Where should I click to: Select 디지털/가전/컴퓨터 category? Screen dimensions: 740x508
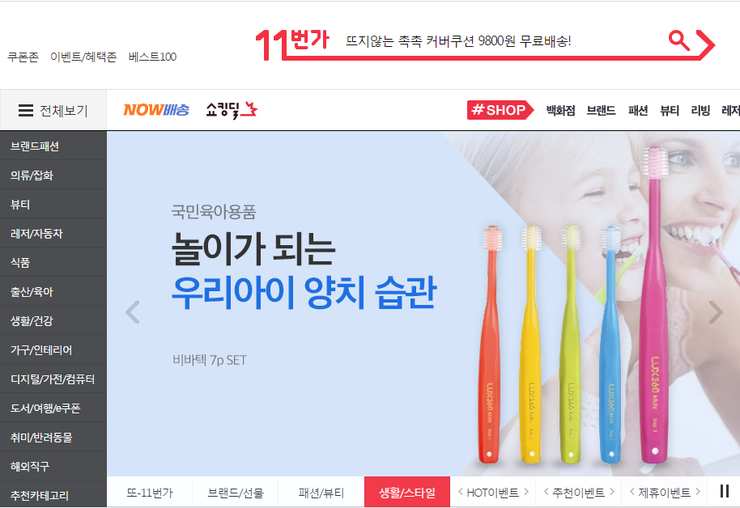[x=52, y=379]
